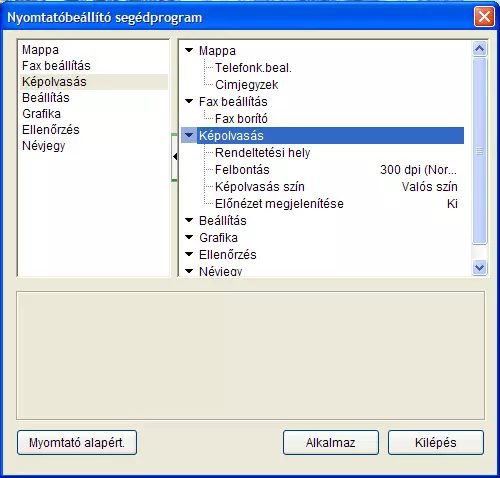
Task: Open the Telefonk.beal. tree item
Action: click(x=253, y=68)
